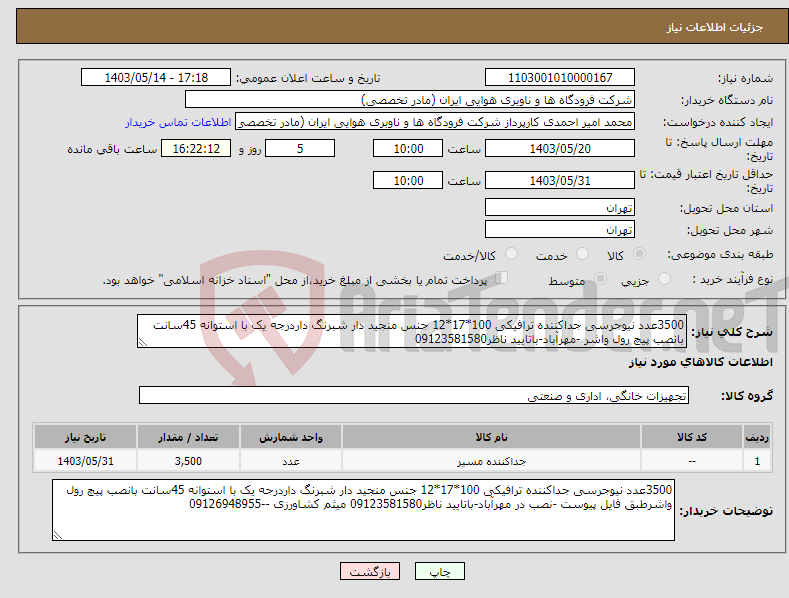Click the buyer organization name field
Screen dimensions: 789x598
coord(410,100)
